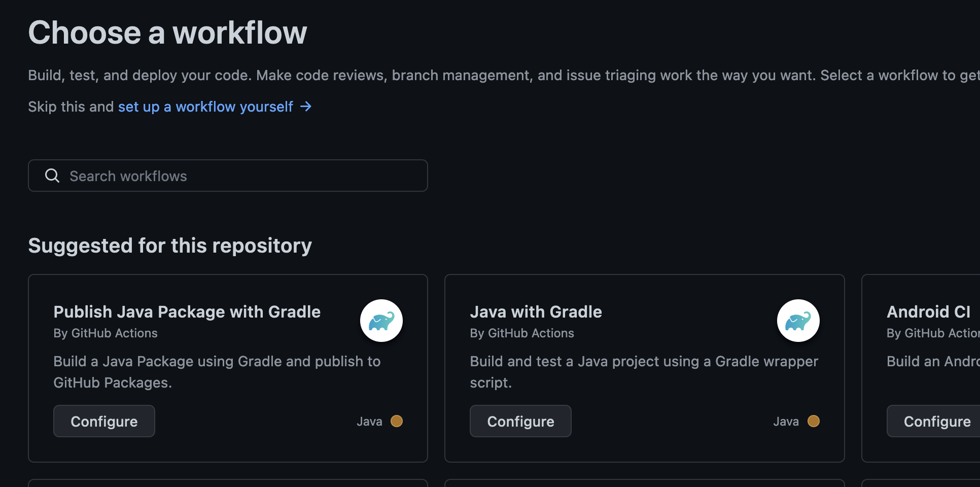Click the Publish Java Package with Gradle title
This screenshot has height=487, width=980.
click(x=187, y=311)
